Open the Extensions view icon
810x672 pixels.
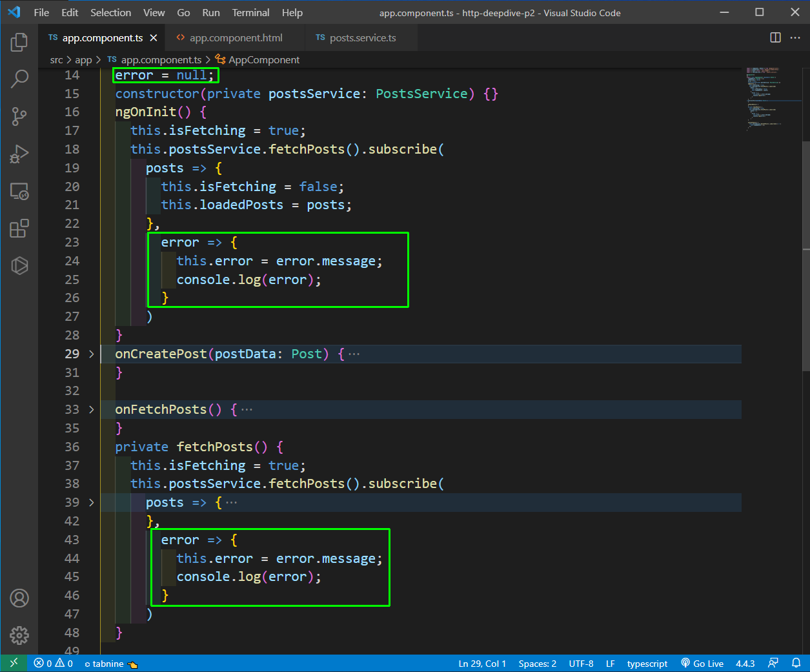tap(19, 229)
